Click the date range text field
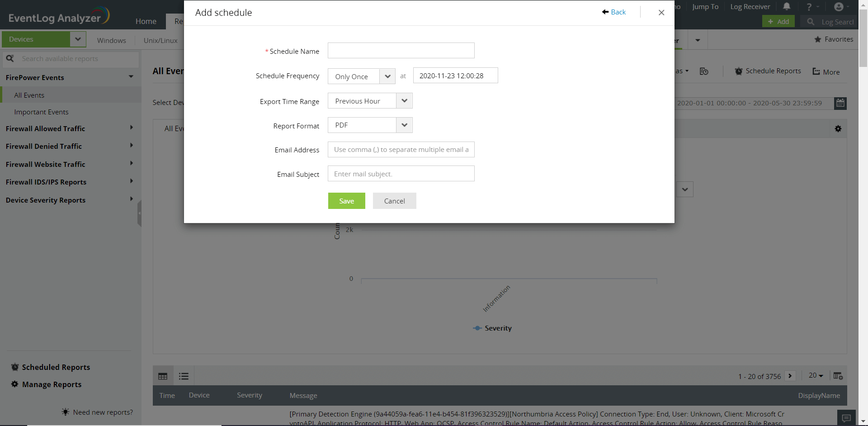Image resolution: width=868 pixels, height=426 pixels. tap(754, 103)
